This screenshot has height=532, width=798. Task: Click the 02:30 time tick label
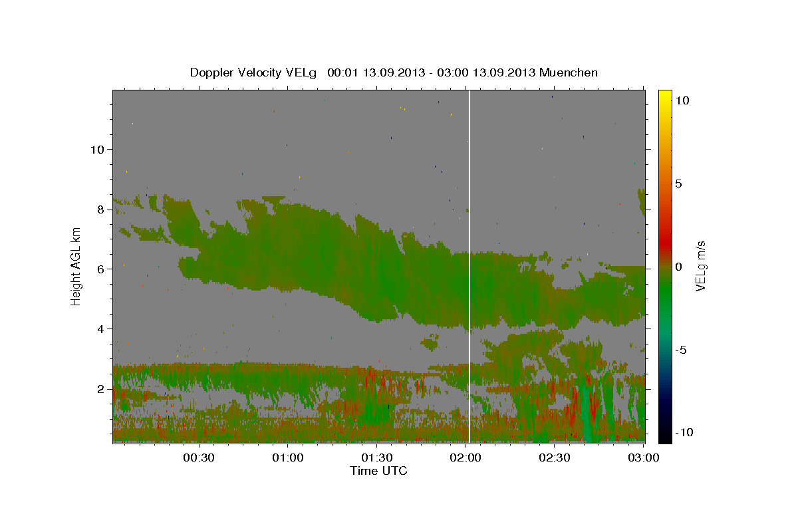[555, 458]
